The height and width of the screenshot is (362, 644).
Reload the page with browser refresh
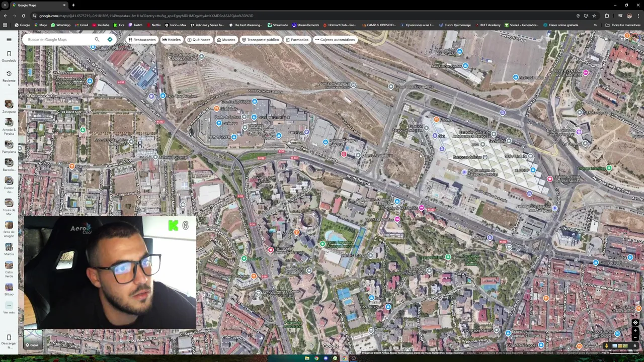click(x=23, y=16)
